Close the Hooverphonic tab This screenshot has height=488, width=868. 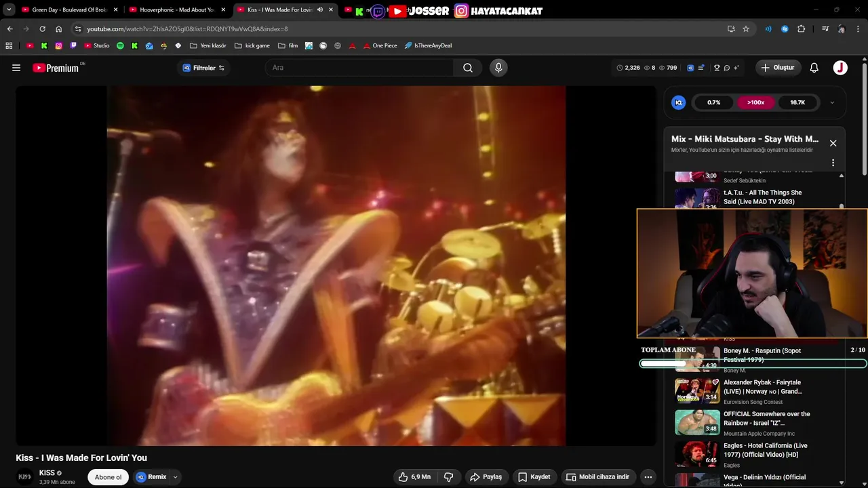tap(223, 10)
